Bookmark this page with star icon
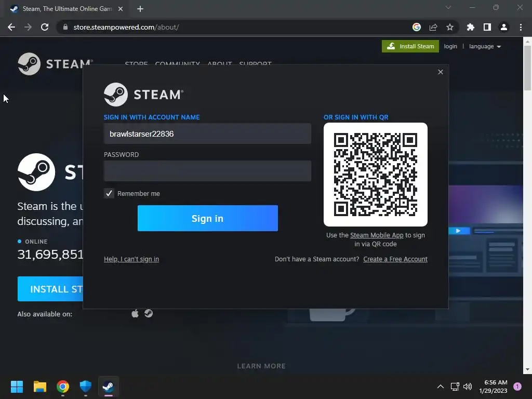532x399 pixels. 450,27
